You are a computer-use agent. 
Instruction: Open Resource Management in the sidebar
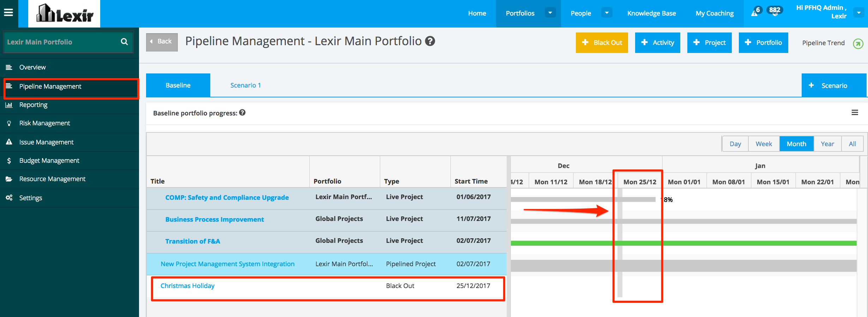[x=70, y=179]
